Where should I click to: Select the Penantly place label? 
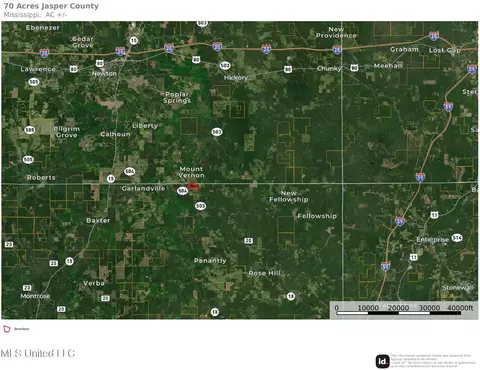pos(210,260)
